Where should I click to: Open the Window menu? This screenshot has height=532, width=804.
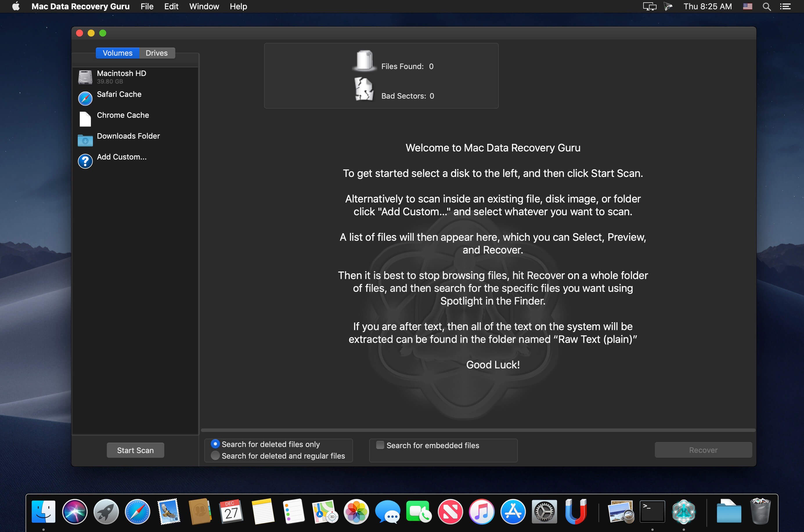click(x=204, y=6)
